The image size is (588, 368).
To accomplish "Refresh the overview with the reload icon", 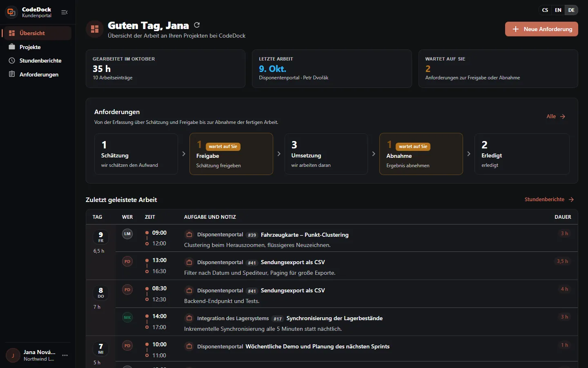I will click(197, 25).
